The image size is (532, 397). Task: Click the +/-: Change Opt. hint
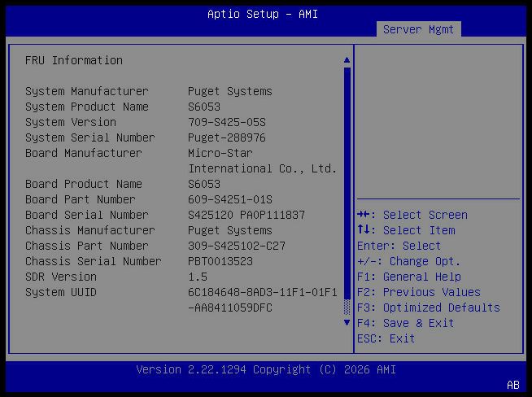coord(408,261)
